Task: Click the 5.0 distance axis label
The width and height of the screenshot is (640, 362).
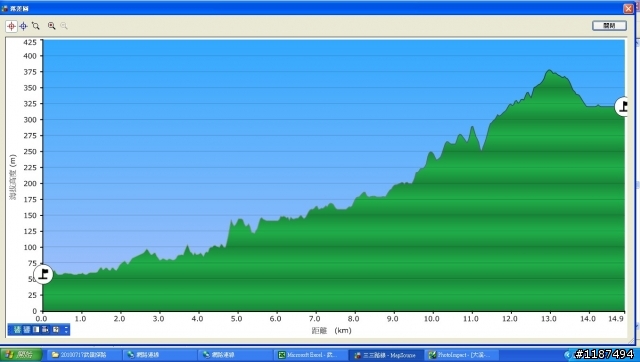Action: pos(236,319)
